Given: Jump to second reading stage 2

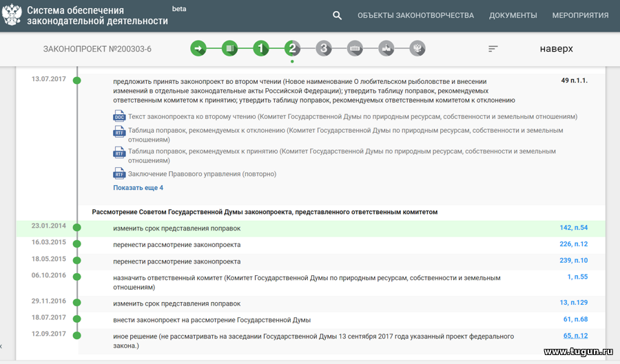Looking at the screenshot, I should point(292,49).
